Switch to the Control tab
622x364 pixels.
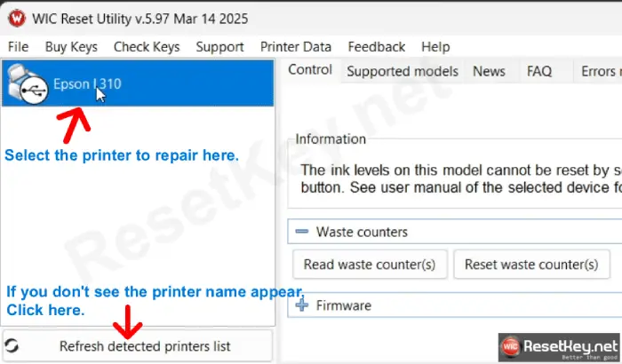[310, 70]
